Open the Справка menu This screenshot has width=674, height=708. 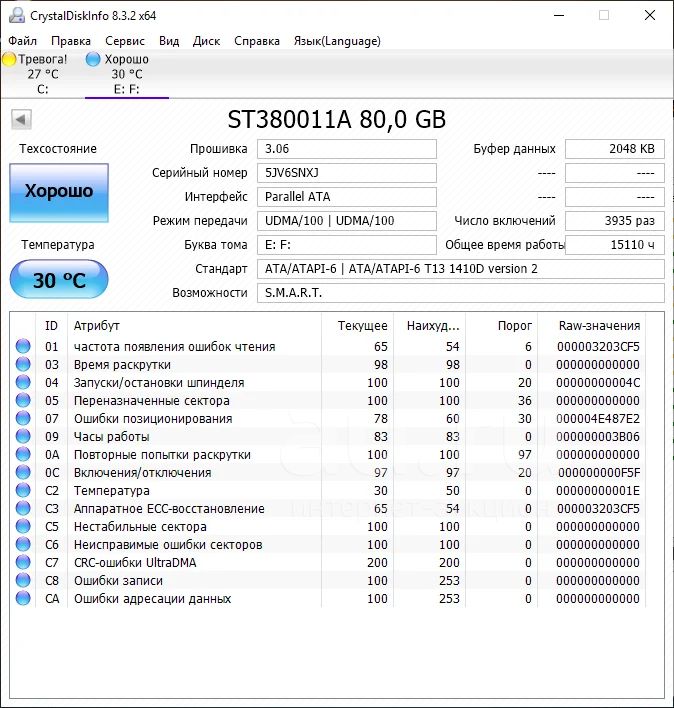pos(257,41)
